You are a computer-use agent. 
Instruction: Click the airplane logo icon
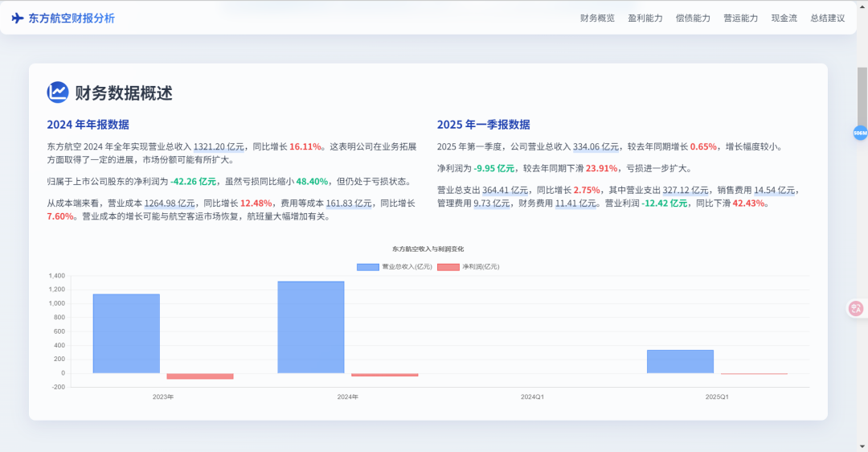pos(18,18)
